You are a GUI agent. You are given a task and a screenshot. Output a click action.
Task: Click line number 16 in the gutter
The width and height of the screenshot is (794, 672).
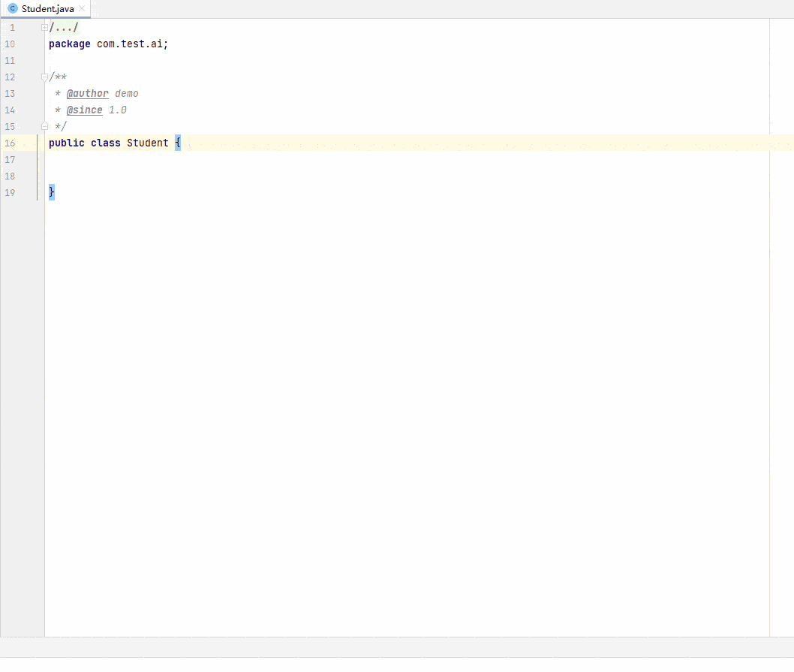10,143
